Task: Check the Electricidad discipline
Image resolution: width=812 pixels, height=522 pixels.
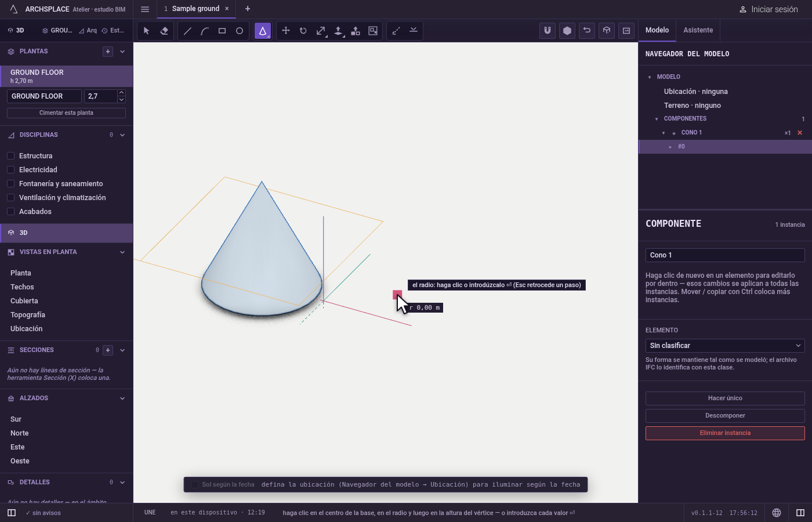Action: [x=10, y=170]
